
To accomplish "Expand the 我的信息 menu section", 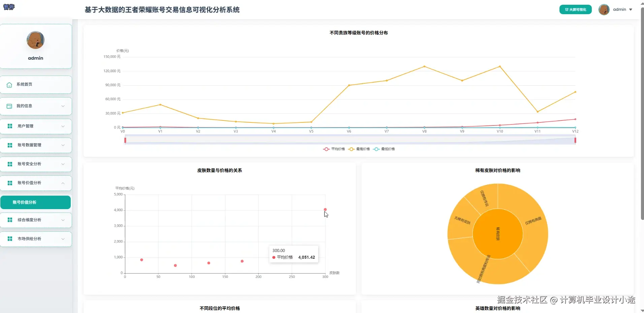I will pyautogui.click(x=36, y=106).
